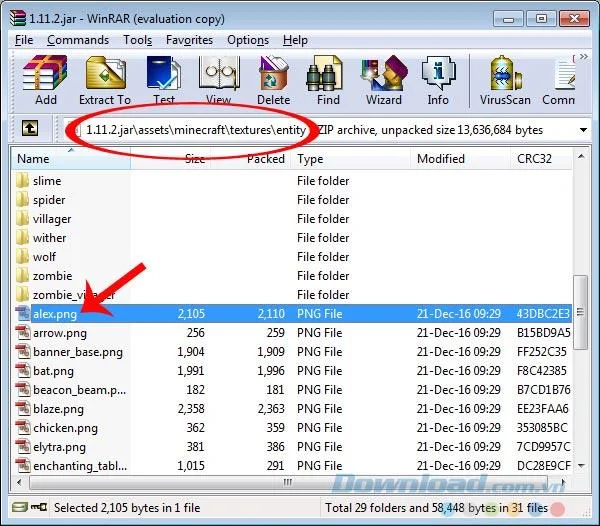Click the vertical scrollbar down arrow

tap(581, 466)
